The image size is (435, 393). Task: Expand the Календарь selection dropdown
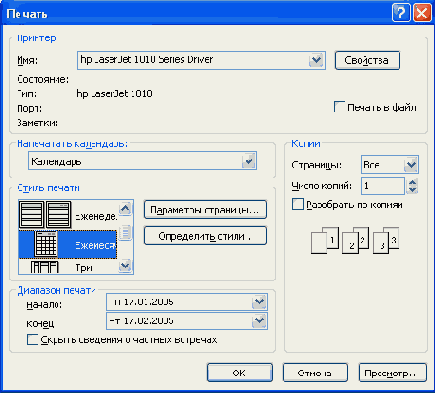pos(248,161)
